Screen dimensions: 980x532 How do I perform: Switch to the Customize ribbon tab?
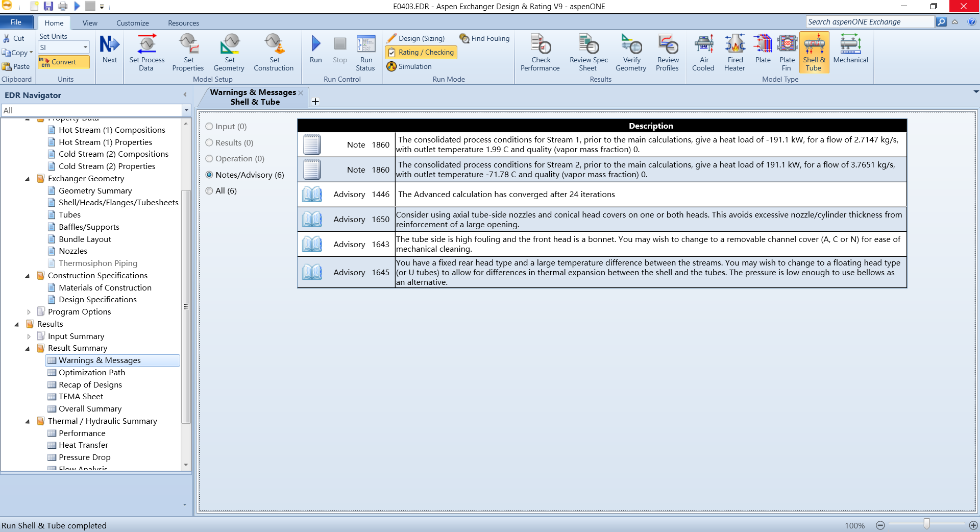[133, 23]
